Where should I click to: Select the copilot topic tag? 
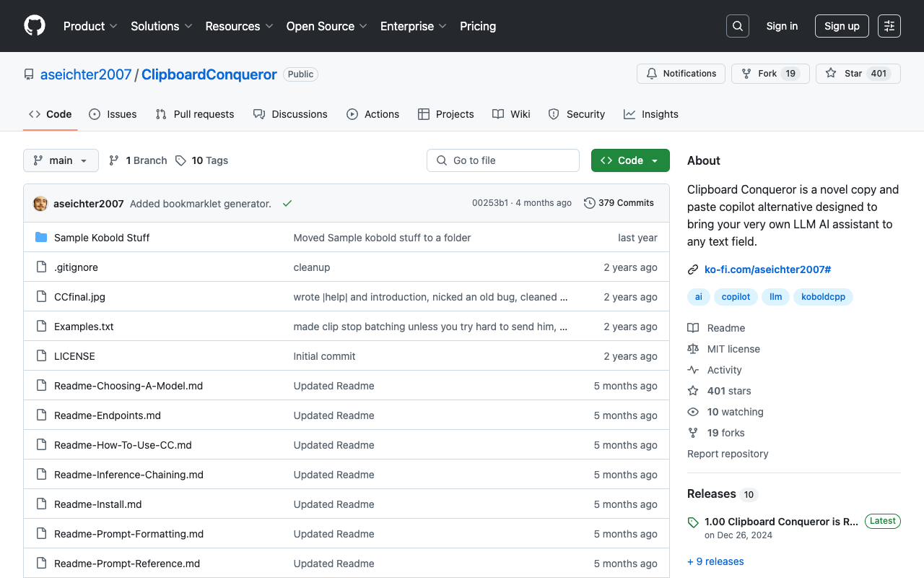click(736, 297)
